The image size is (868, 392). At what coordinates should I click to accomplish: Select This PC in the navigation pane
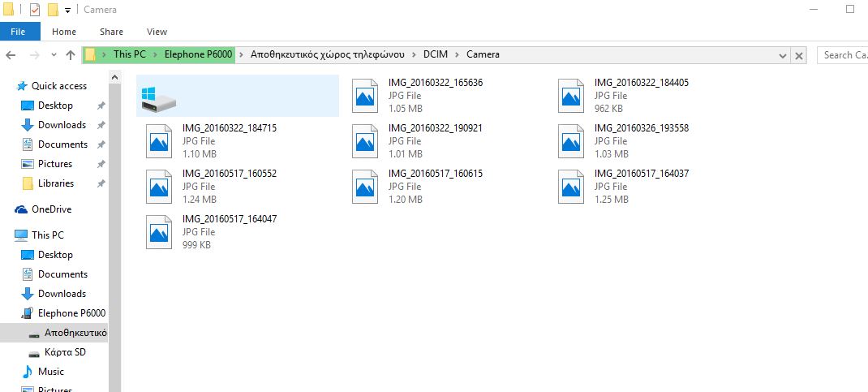48,235
